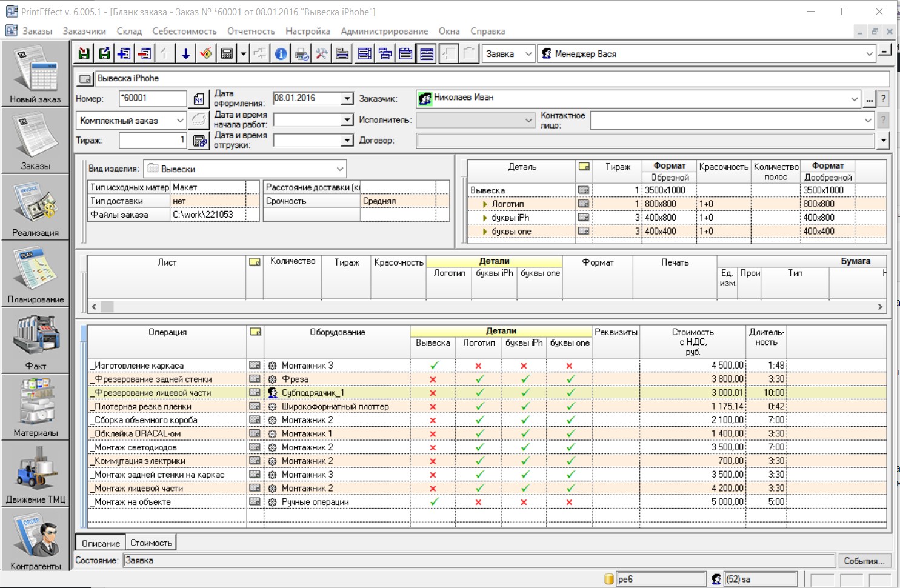Click the События... button

[x=864, y=561]
